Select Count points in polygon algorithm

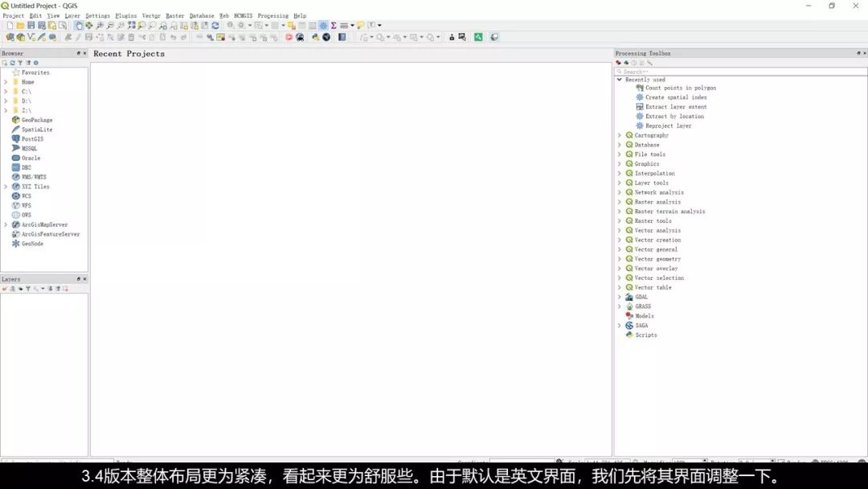tap(681, 88)
